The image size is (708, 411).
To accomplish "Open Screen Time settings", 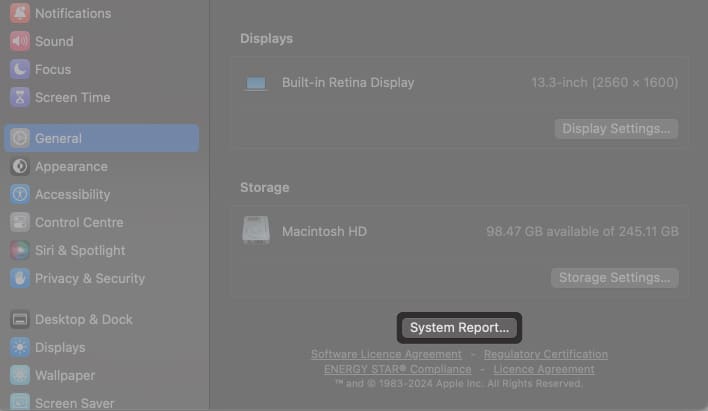I will coord(102,97).
